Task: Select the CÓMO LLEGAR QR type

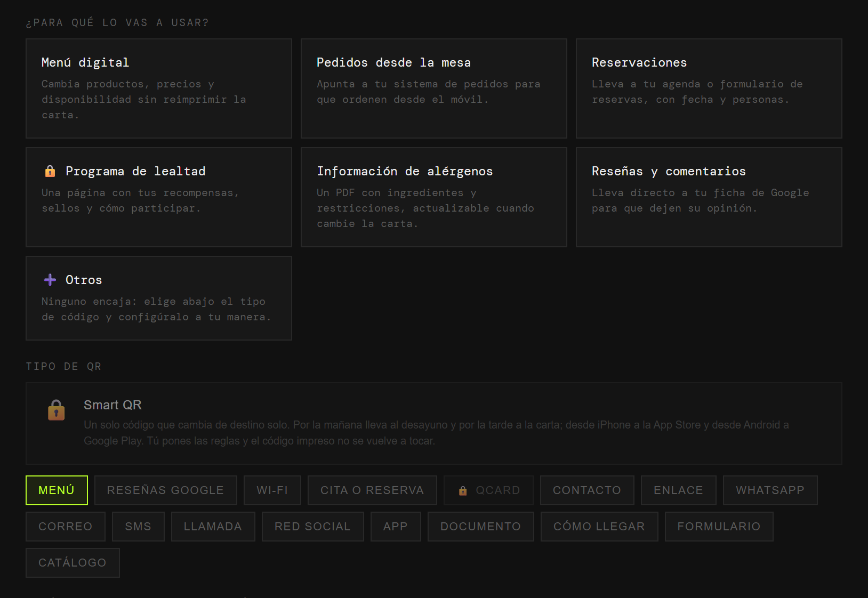Action: [599, 527]
